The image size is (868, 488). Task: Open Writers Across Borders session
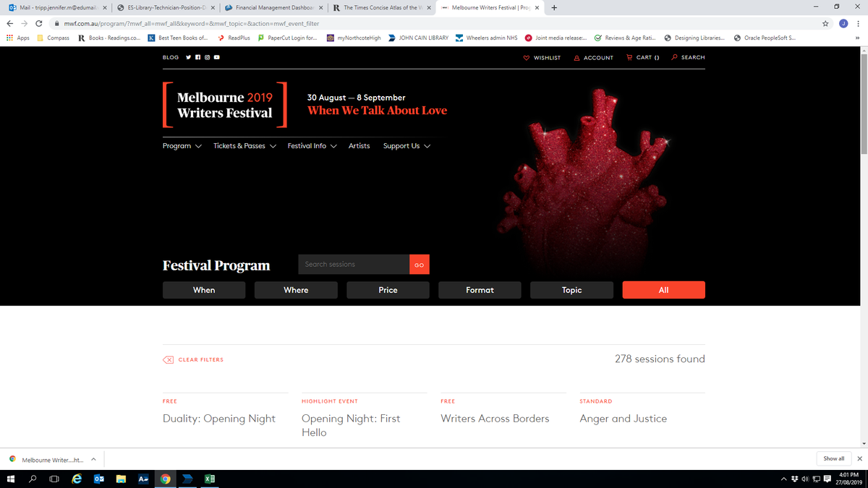click(495, 419)
